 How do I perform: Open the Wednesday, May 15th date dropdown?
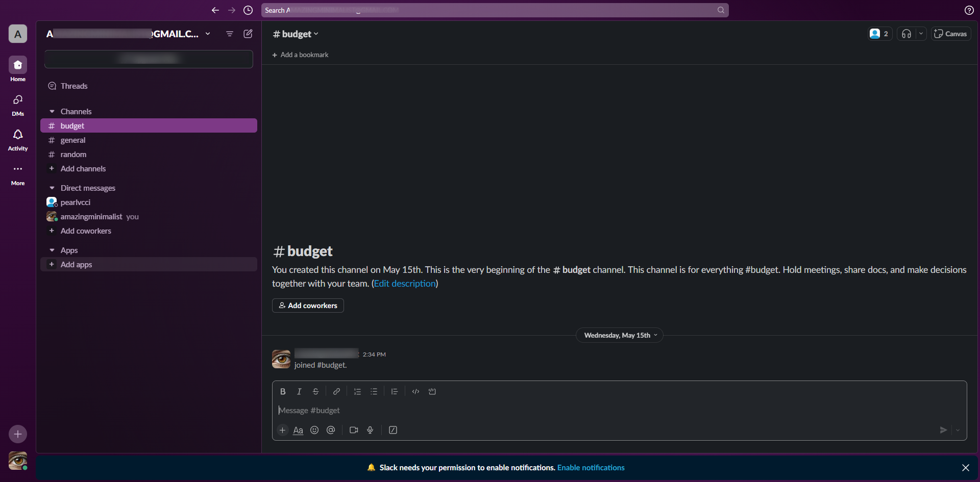(620, 335)
